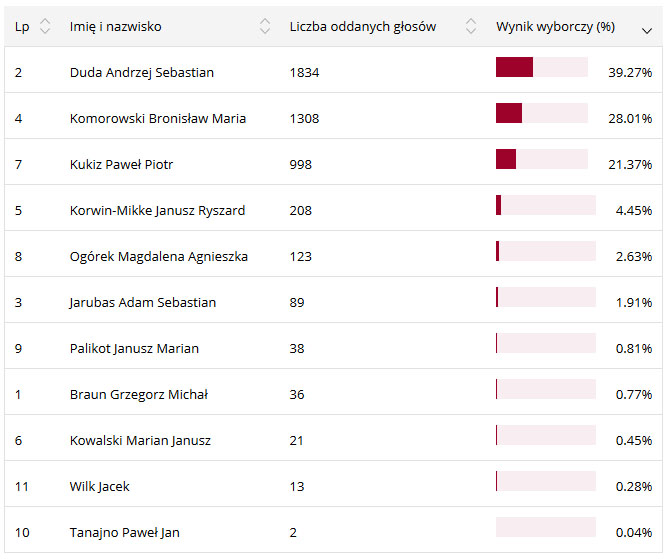Select the Korwin-Mikke Janusz Ryszard row
This screenshot has width=667, height=559.
tap(157, 211)
